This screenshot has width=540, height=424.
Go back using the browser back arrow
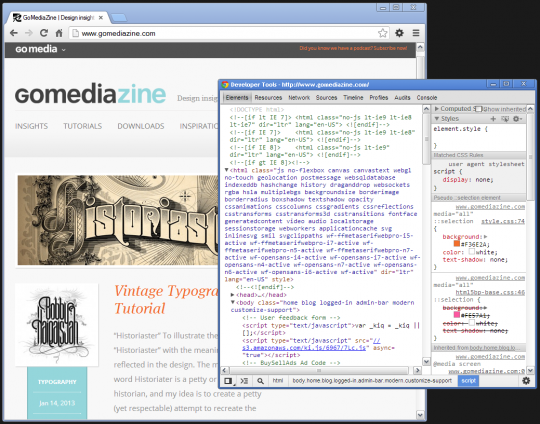tap(14, 33)
